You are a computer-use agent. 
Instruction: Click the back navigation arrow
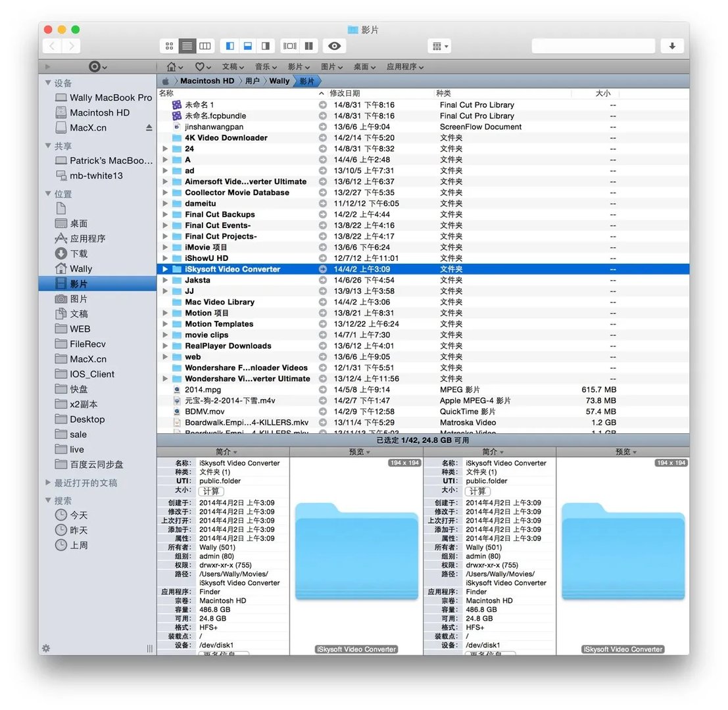point(53,46)
